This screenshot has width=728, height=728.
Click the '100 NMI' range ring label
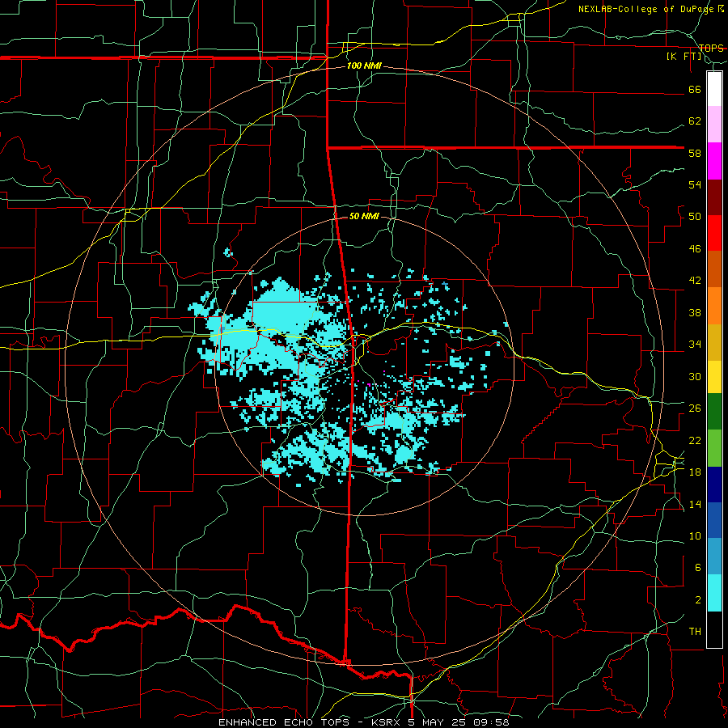[364, 66]
